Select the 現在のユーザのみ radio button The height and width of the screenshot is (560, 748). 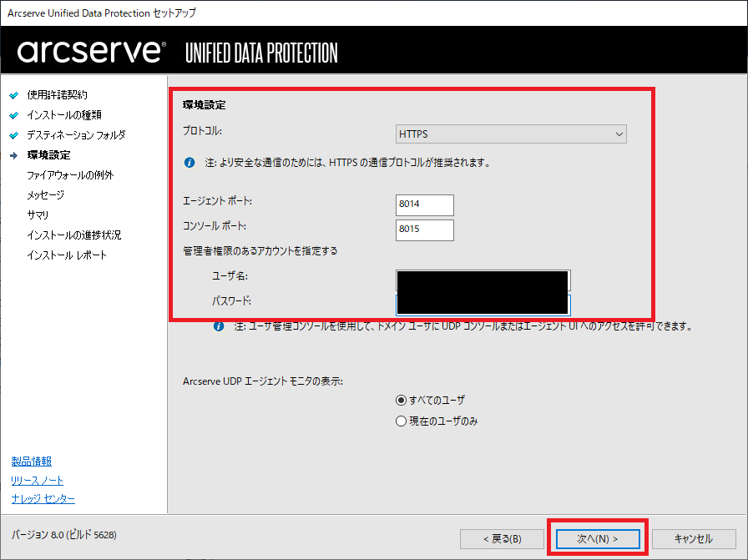pyautogui.click(x=401, y=421)
